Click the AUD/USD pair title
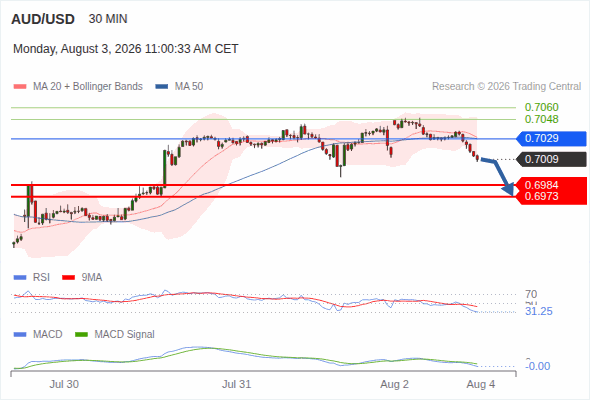This screenshot has width=590, height=400. pos(43,19)
